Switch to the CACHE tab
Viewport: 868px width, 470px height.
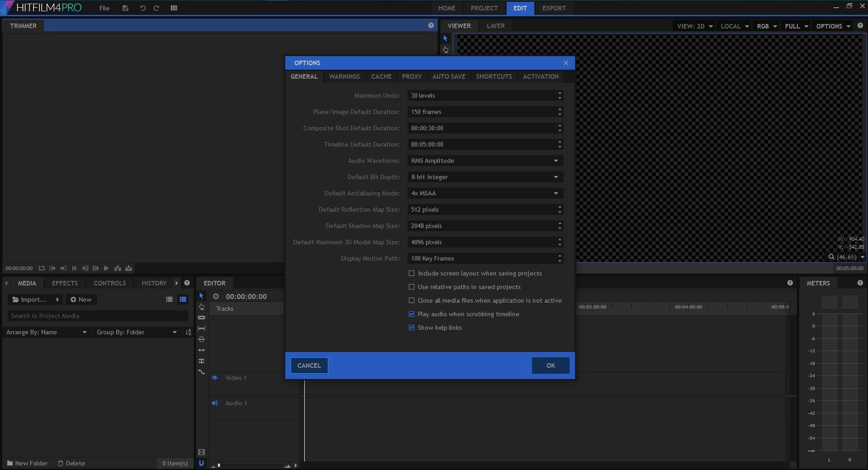(x=381, y=76)
